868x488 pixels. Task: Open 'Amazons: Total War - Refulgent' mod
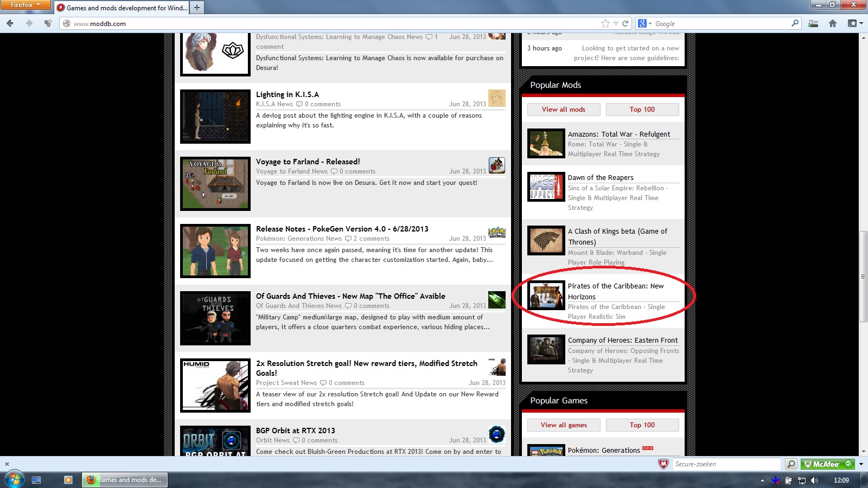(619, 134)
